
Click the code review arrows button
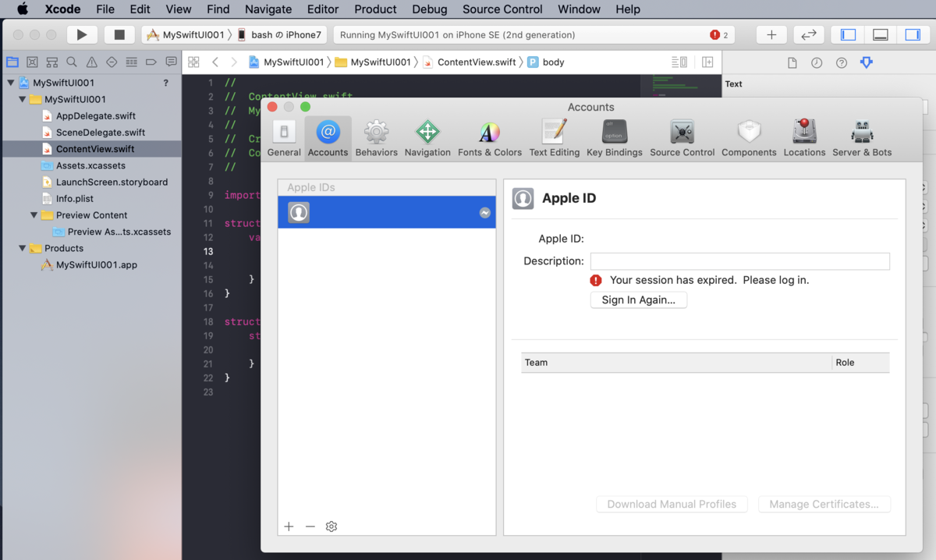(x=809, y=34)
